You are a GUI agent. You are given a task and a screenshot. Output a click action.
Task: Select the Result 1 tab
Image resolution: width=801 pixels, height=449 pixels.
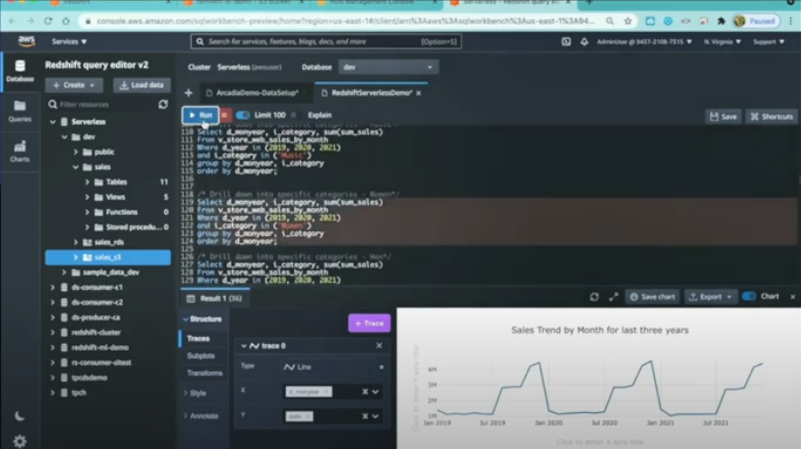pyautogui.click(x=215, y=298)
